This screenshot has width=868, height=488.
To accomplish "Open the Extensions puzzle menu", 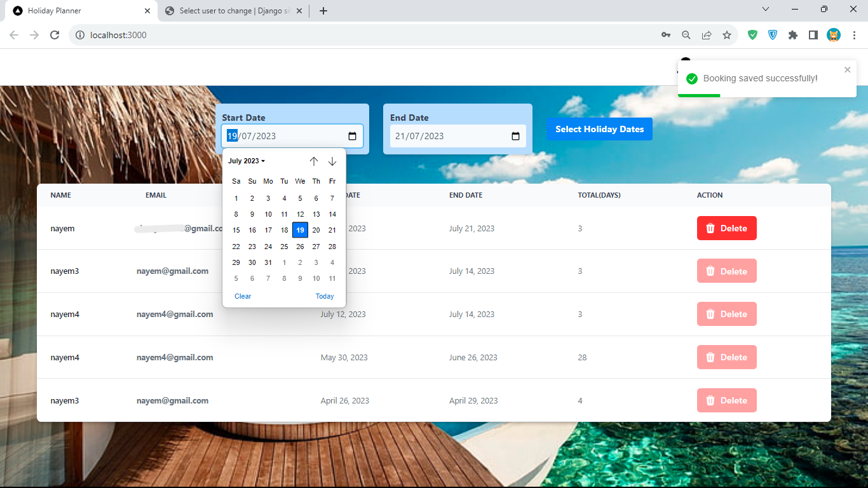I will pyautogui.click(x=793, y=35).
